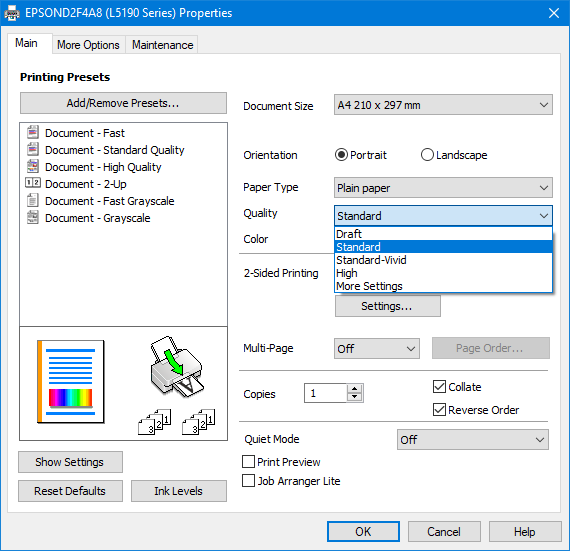
Task: Click the Cancel button
Action: pos(444,532)
